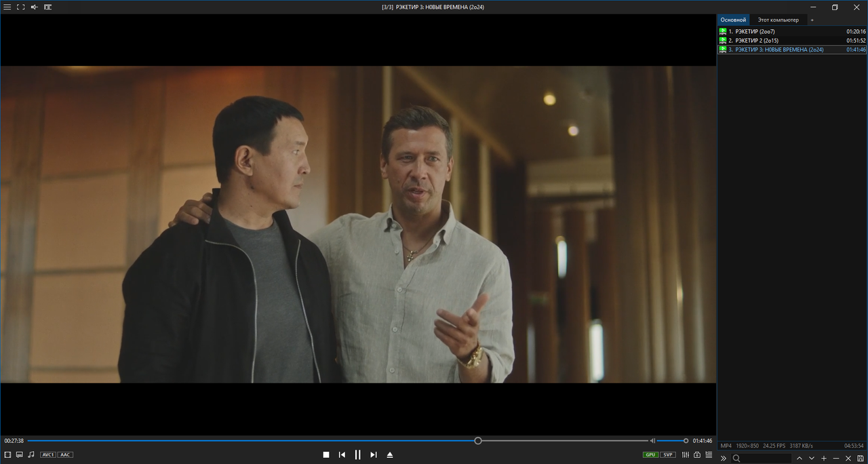Click the AAC audio codec badge
The image size is (868, 464).
tap(65, 455)
